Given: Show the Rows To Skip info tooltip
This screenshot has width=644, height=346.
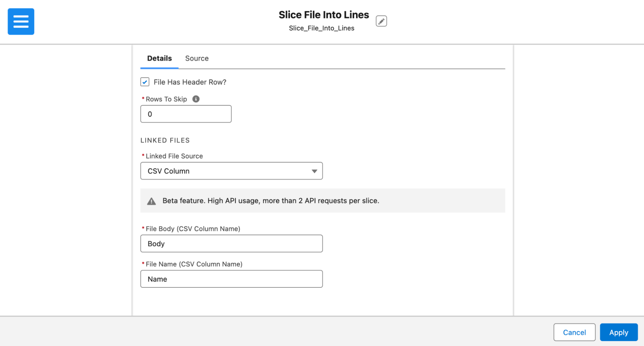Looking at the screenshot, I should [196, 99].
